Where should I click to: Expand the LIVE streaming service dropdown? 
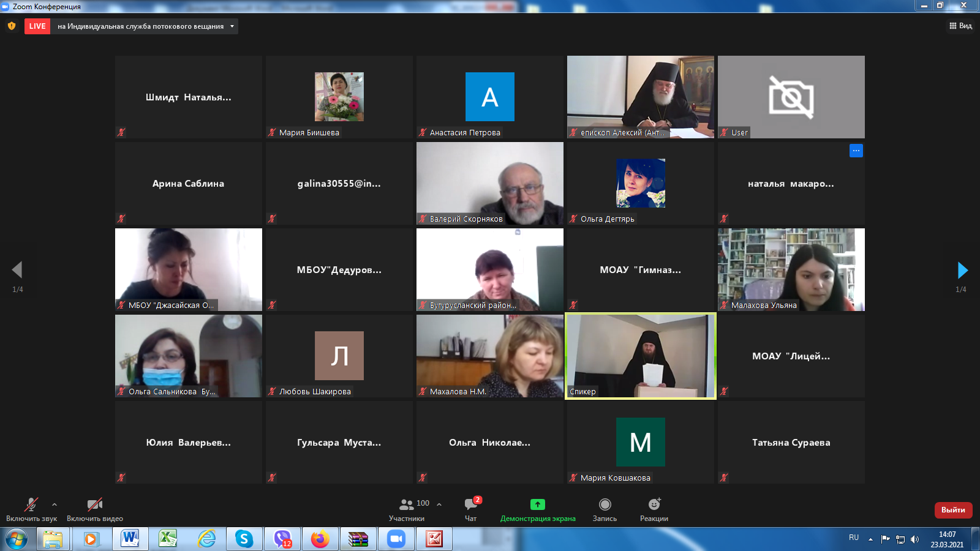[232, 26]
